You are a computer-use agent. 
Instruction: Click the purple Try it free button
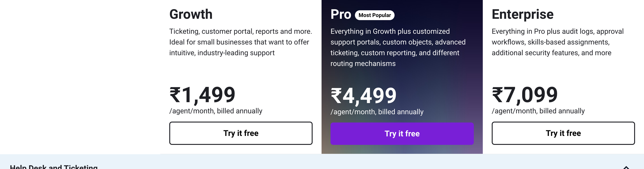click(x=402, y=133)
